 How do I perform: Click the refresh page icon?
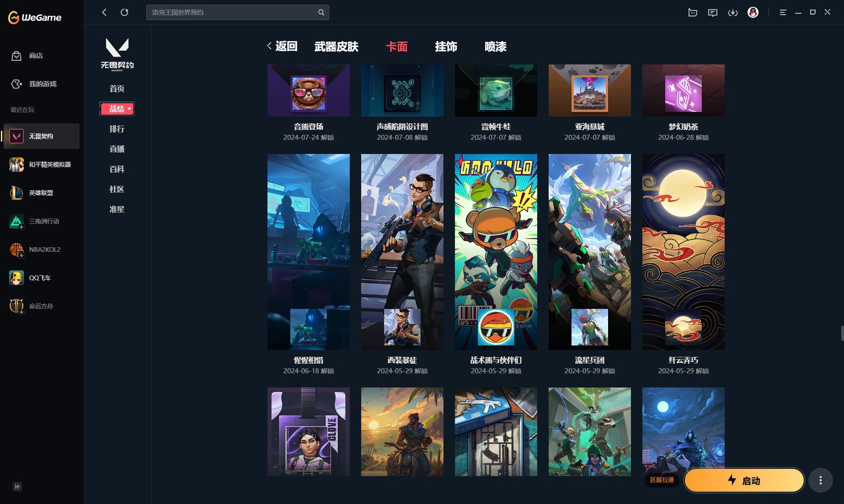pos(124,12)
